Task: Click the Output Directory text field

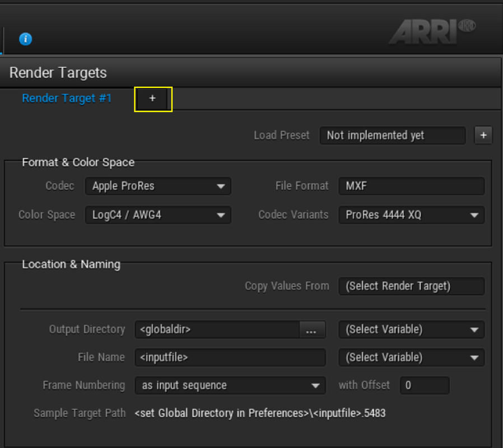Action: tap(217, 330)
